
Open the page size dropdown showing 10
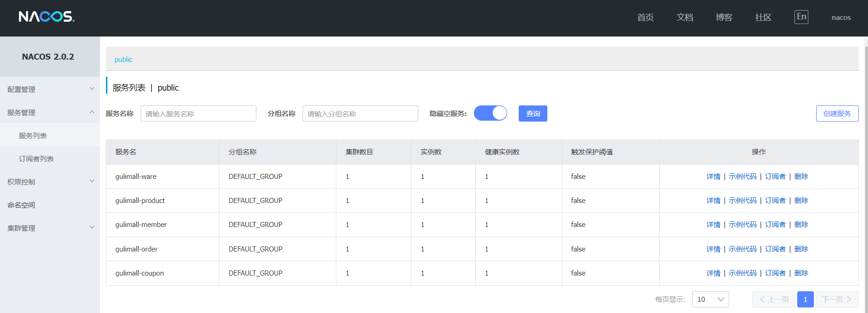click(710, 300)
